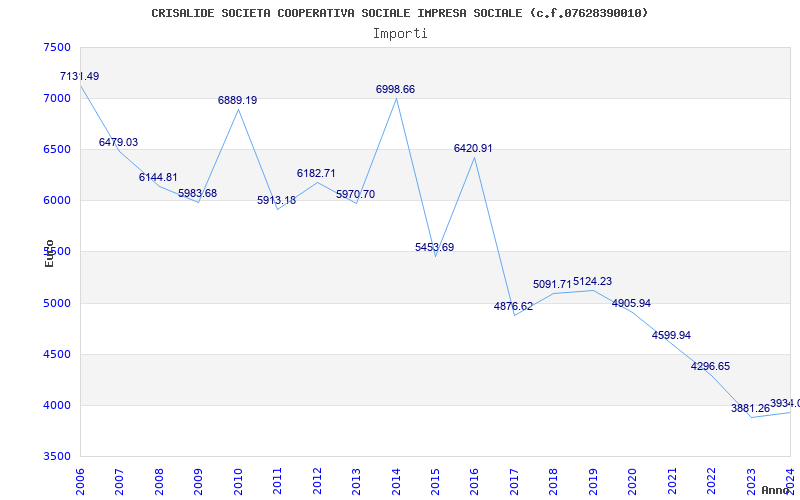Click x-axis year 2006

coord(80,481)
